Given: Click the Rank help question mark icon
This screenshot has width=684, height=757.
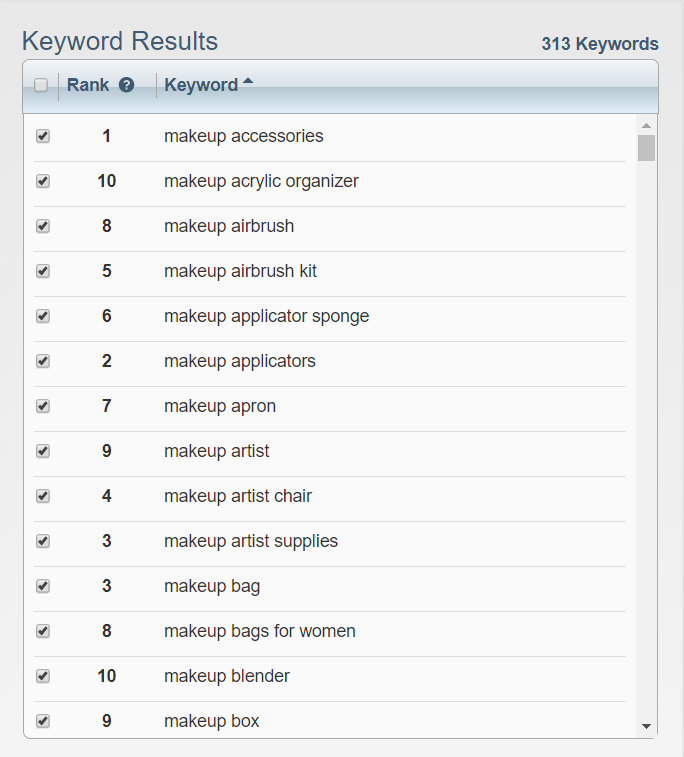Looking at the screenshot, I should pos(126,85).
